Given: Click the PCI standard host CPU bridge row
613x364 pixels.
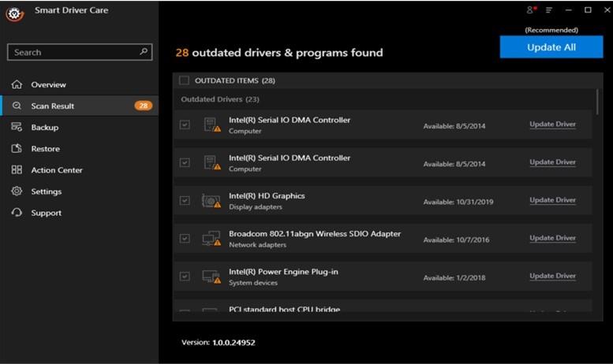Looking at the screenshot, I should tap(383, 306).
